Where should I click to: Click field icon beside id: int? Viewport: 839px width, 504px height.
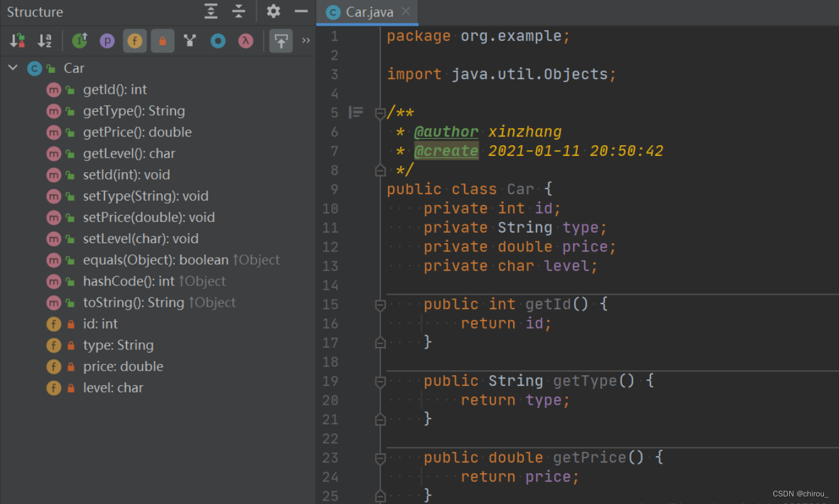53,325
